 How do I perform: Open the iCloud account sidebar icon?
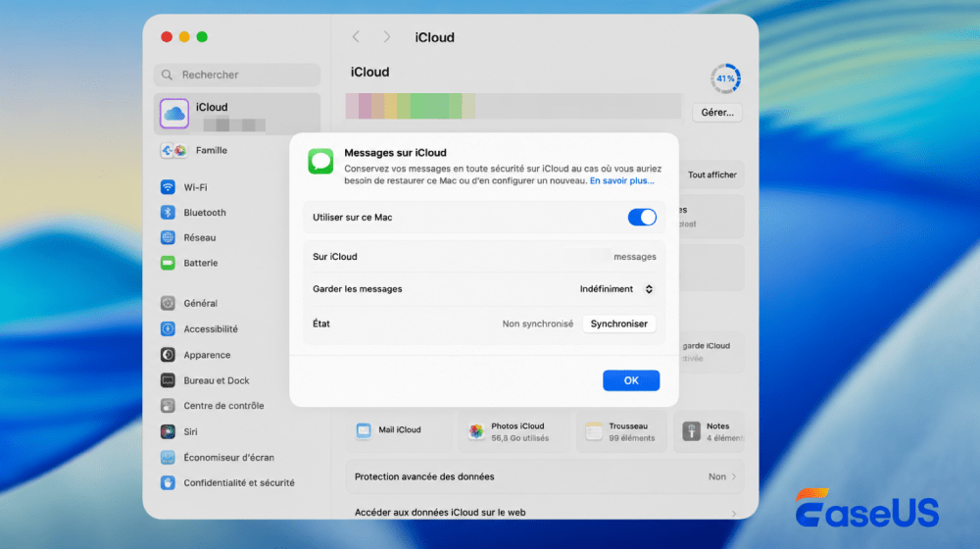[x=174, y=113]
